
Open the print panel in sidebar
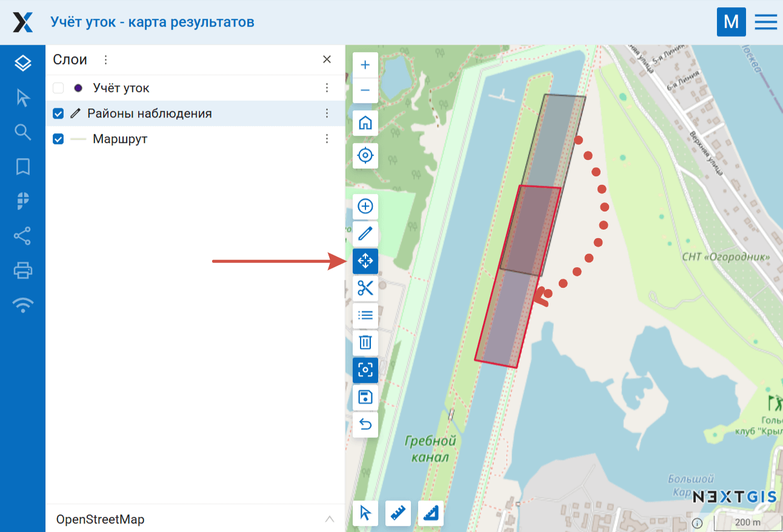(23, 270)
